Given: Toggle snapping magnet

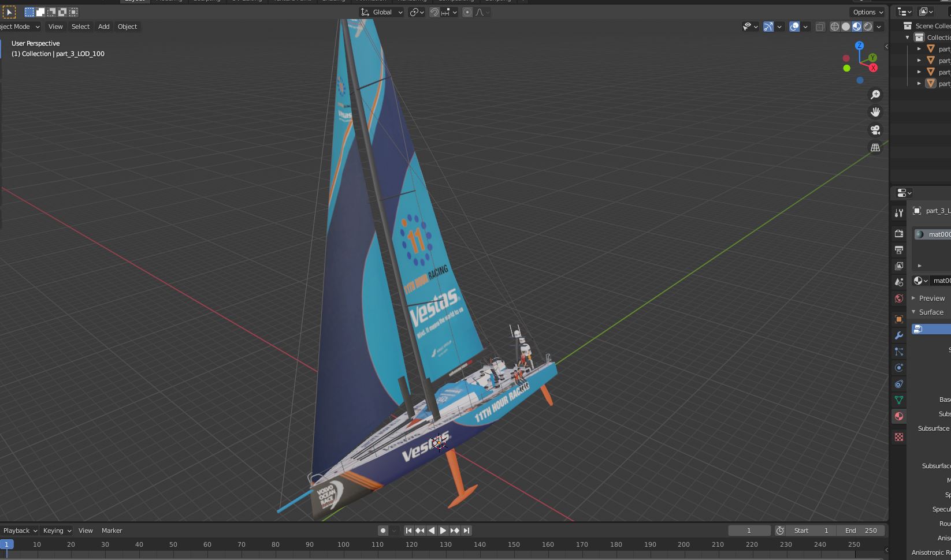Looking at the screenshot, I should 434,12.
